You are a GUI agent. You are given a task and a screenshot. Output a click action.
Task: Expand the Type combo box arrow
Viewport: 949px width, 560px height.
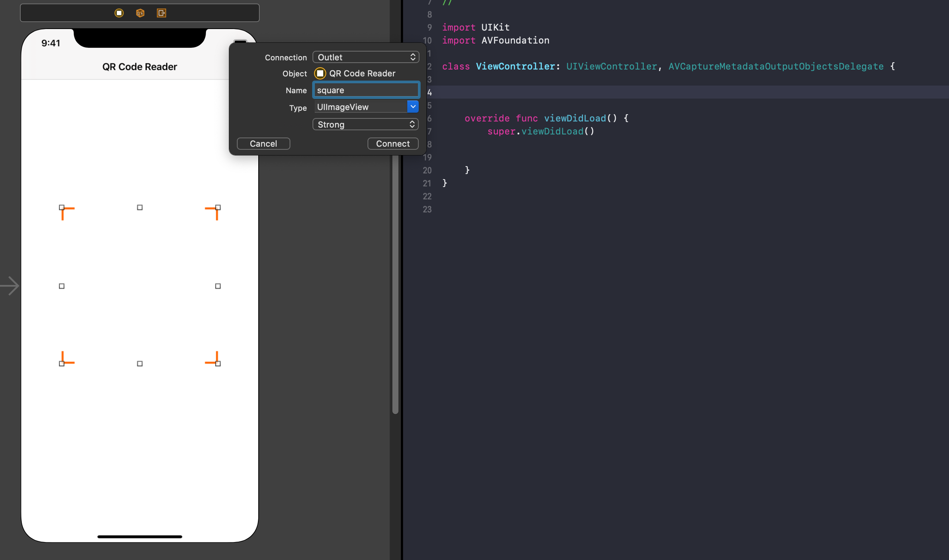tap(413, 107)
